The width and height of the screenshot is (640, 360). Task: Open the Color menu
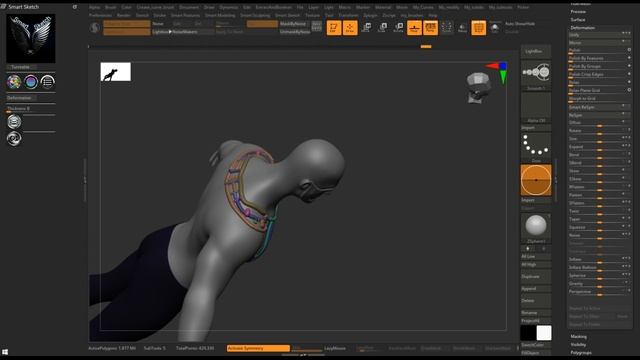coord(126,7)
